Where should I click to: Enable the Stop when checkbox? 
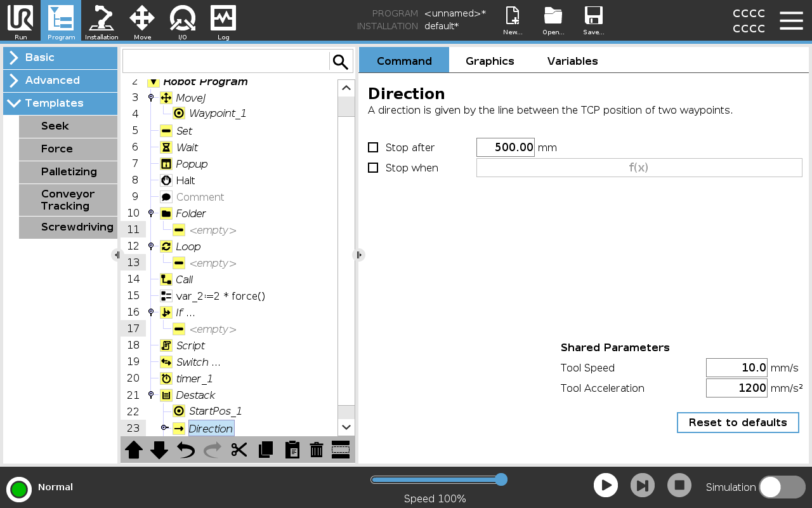pyautogui.click(x=373, y=168)
